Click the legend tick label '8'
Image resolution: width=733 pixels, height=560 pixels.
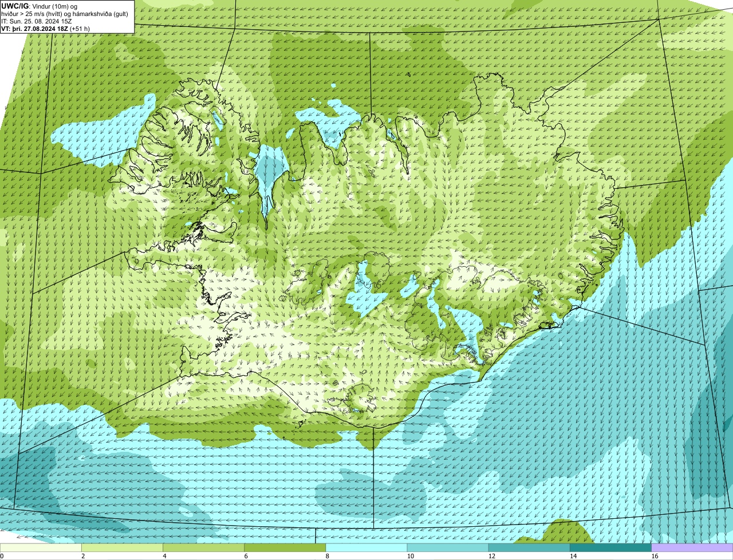328,556
